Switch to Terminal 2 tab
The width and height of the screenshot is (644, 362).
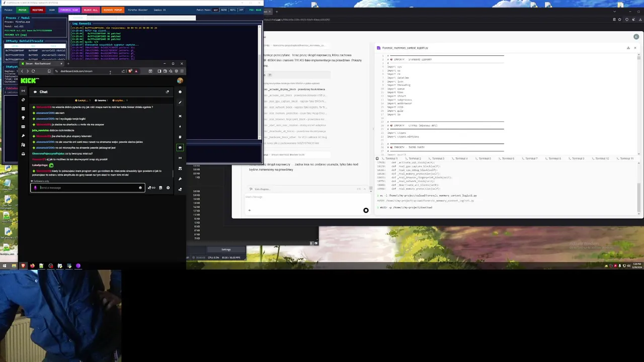(x=413, y=158)
